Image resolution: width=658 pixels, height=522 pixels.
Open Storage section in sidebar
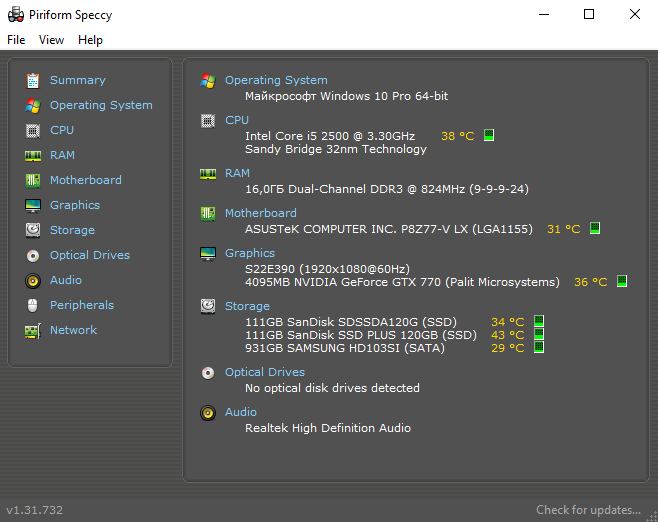click(72, 230)
